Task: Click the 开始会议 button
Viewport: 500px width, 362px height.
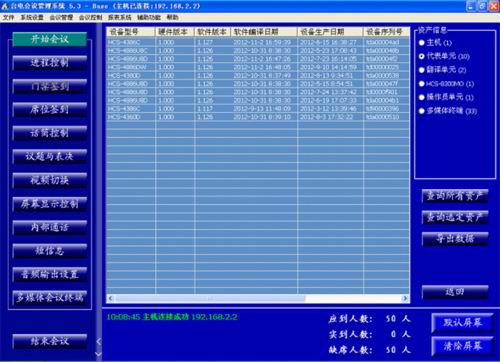Action: click(50, 39)
